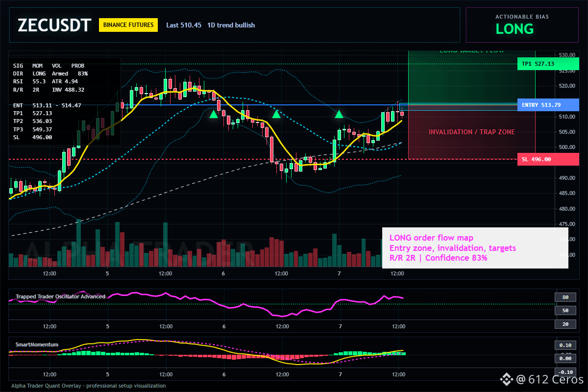This screenshot has width=588, height=392.
Task: Click the 530.00 price axis label
Action: 566,55
